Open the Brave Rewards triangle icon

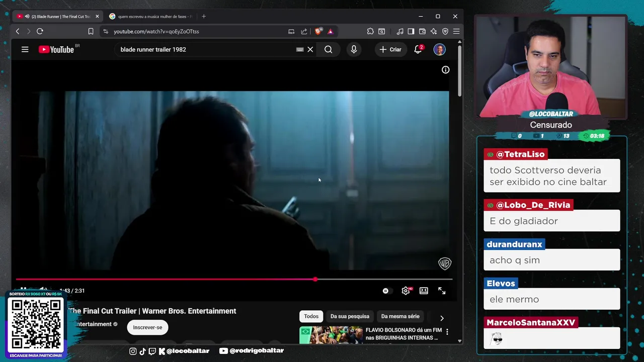(x=330, y=31)
